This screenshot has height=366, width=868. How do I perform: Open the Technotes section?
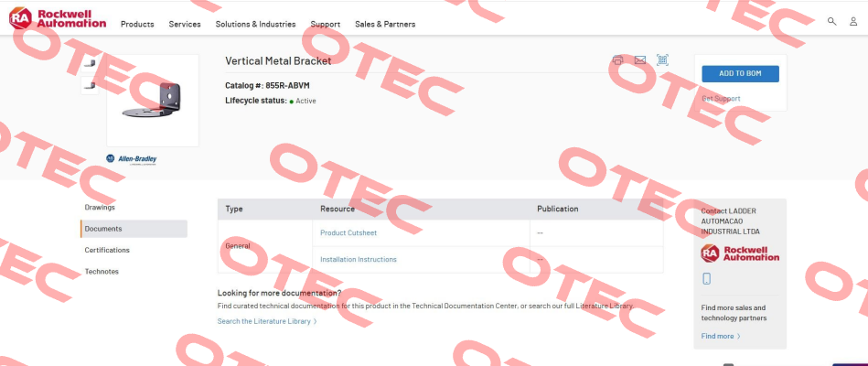pos(102,272)
